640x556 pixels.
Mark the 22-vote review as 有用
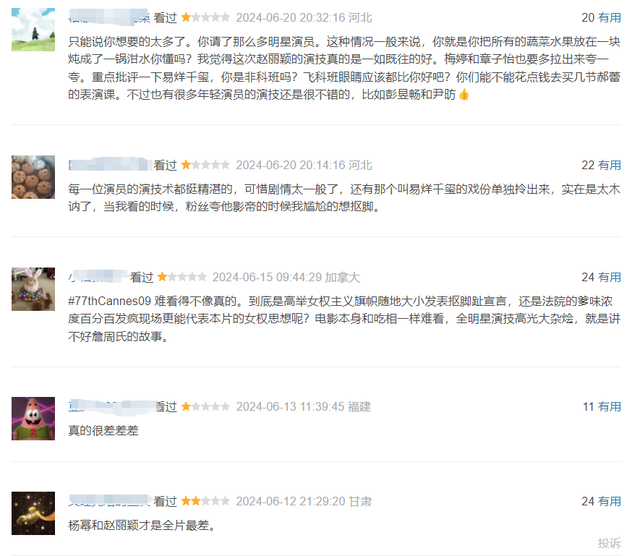[609, 165]
